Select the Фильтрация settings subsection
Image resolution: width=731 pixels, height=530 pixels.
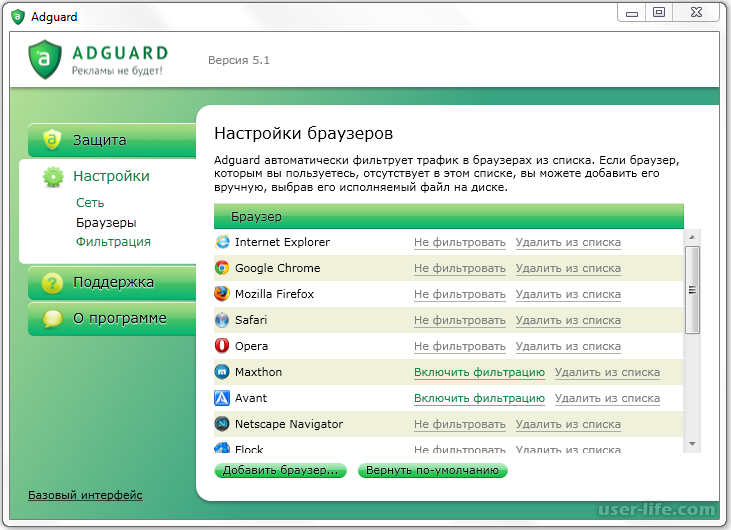(x=113, y=241)
